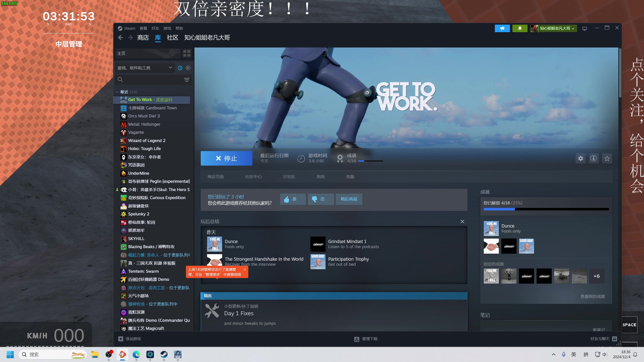This screenshot has height=362, width=644.
Task: Click the FOOL ME TWICE locked achievement
Action: click(x=491, y=276)
